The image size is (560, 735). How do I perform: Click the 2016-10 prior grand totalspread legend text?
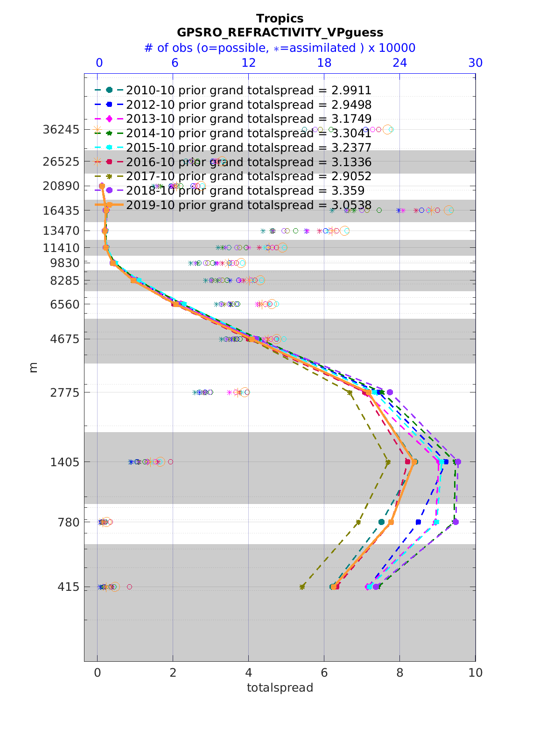pyautogui.click(x=249, y=162)
